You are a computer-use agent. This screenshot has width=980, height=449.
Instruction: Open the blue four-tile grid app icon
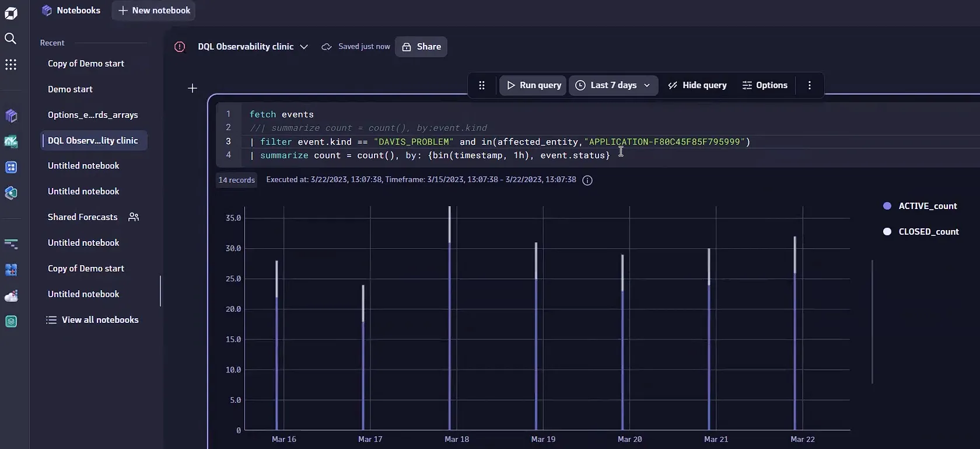click(11, 270)
